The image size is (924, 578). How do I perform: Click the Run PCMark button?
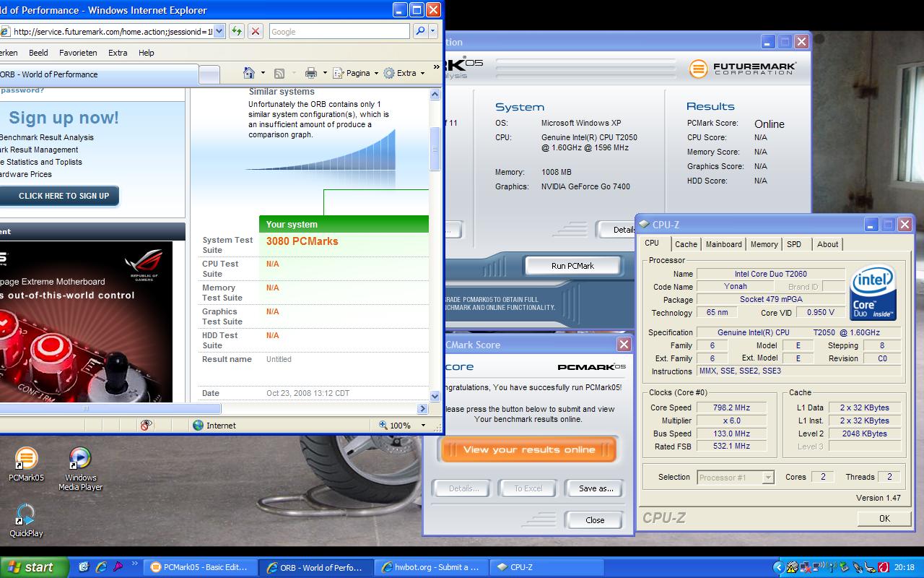click(572, 266)
